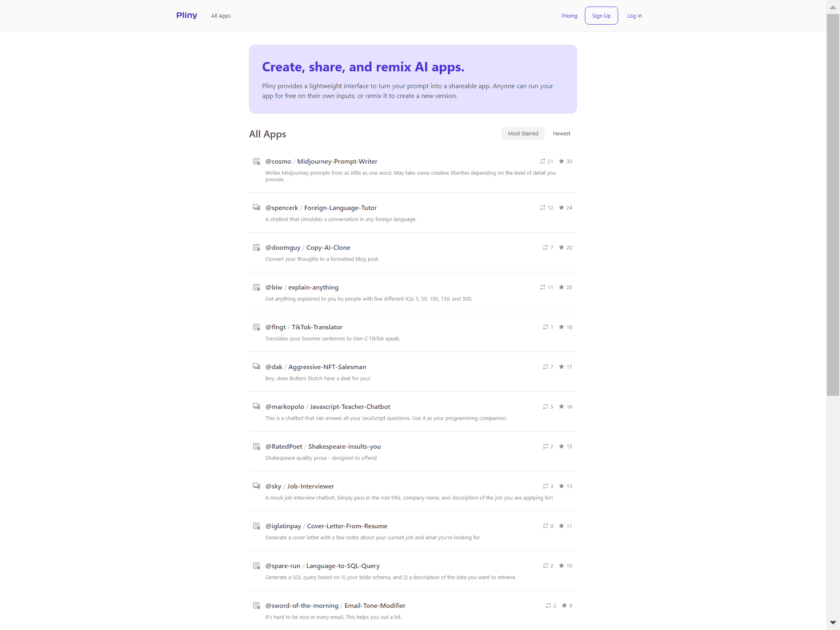Click the star icon for Cover-Letter-From-Resume
Viewport: 840px width, 630px height.
click(x=562, y=526)
